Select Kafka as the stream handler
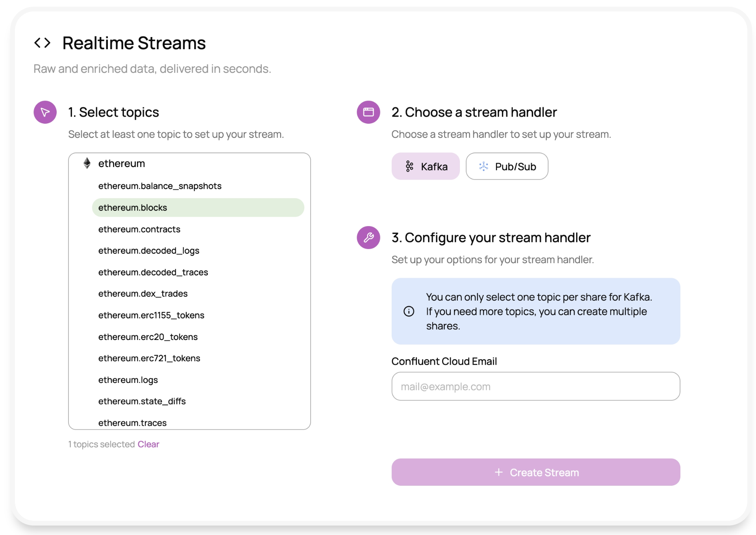 click(x=425, y=166)
